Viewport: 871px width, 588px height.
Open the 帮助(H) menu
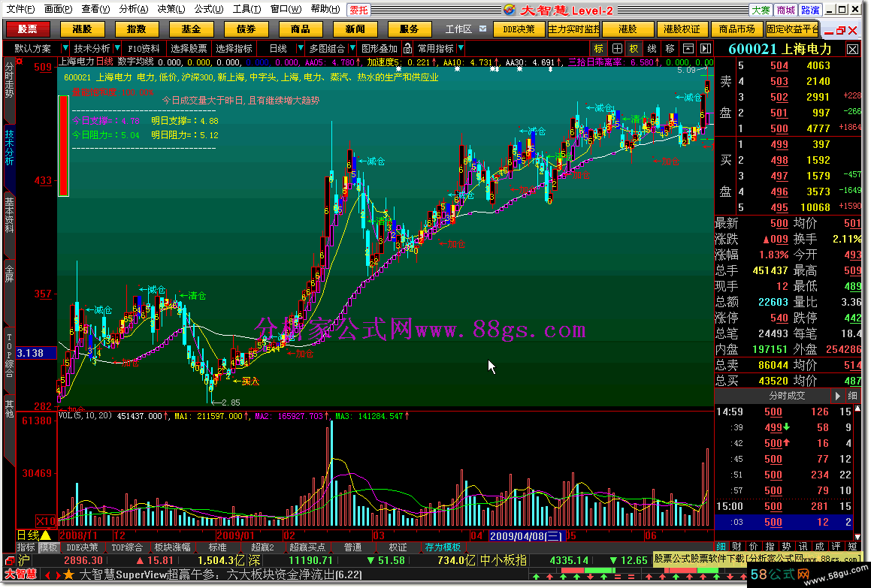coord(325,10)
